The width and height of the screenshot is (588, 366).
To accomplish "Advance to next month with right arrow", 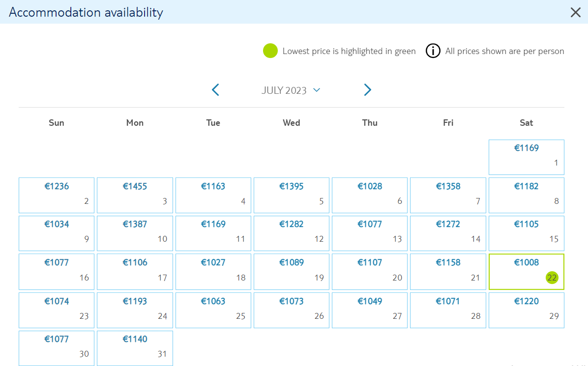I will click(x=368, y=90).
